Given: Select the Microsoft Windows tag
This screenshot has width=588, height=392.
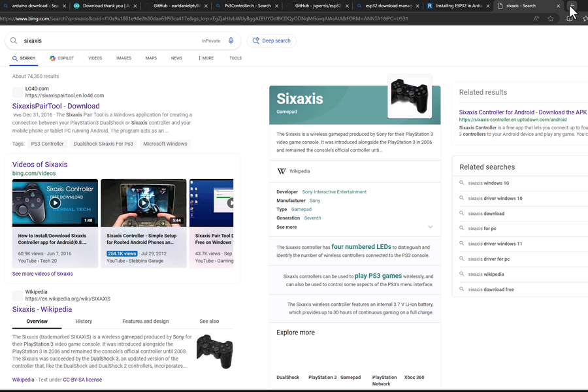Looking at the screenshot, I should coord(165,144).
